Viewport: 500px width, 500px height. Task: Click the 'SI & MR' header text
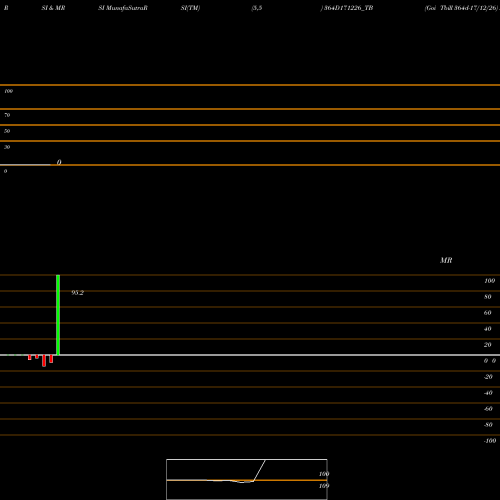[x=53, y=8]
